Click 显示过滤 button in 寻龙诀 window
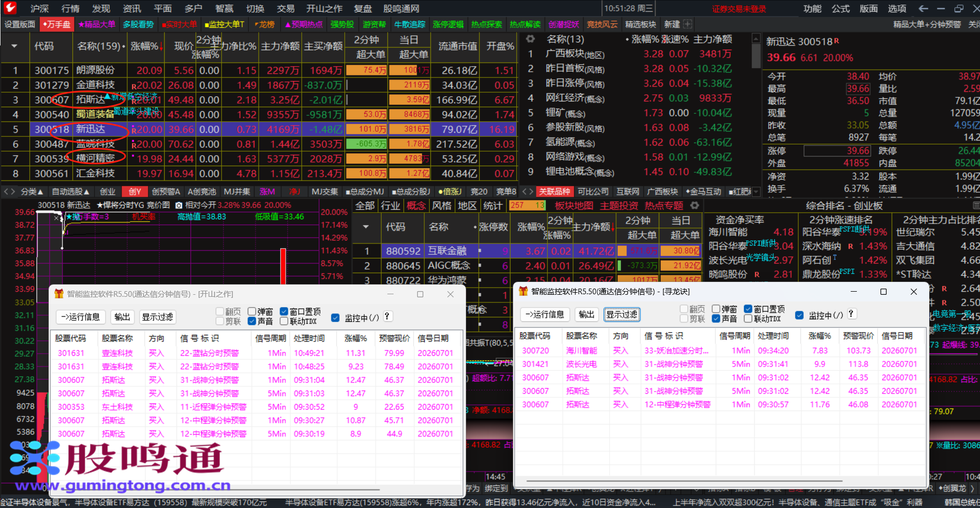980x508 pixels. 622,315
